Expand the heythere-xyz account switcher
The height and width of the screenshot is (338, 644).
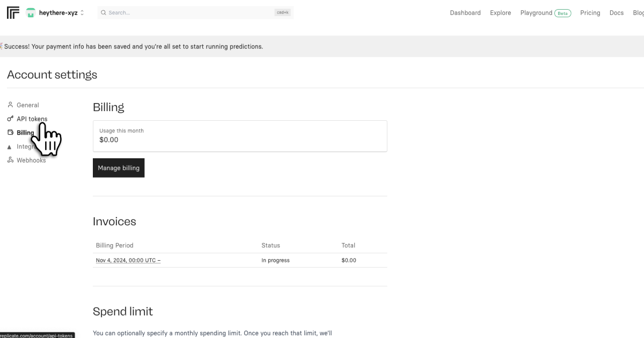pos(82,13)
